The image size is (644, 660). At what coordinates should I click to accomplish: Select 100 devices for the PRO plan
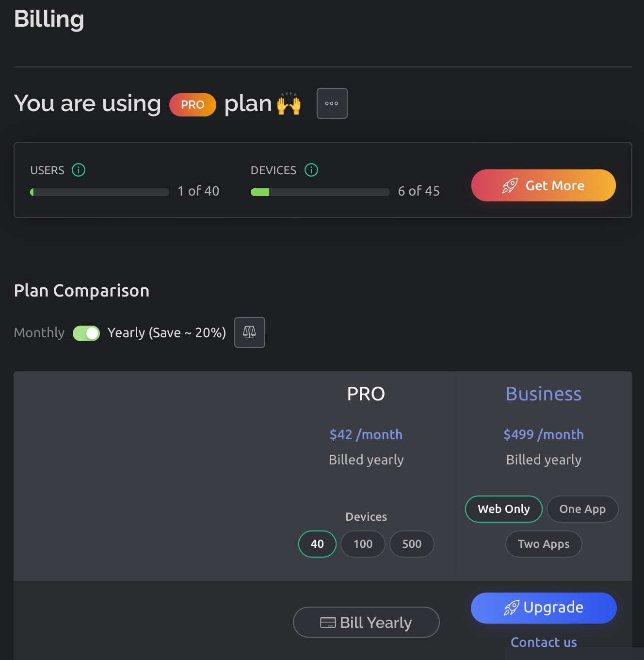pos(363,544)
